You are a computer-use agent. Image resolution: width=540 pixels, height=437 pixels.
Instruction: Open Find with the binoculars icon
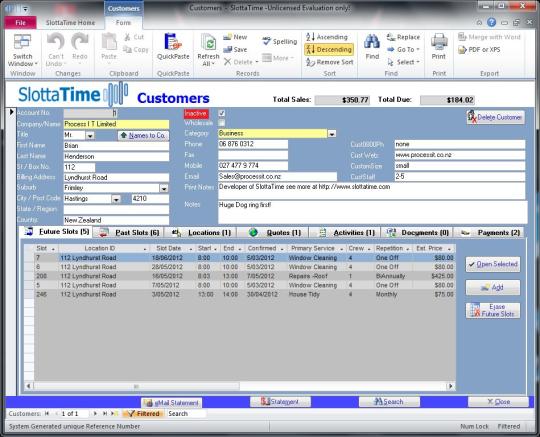pos(372,42)
